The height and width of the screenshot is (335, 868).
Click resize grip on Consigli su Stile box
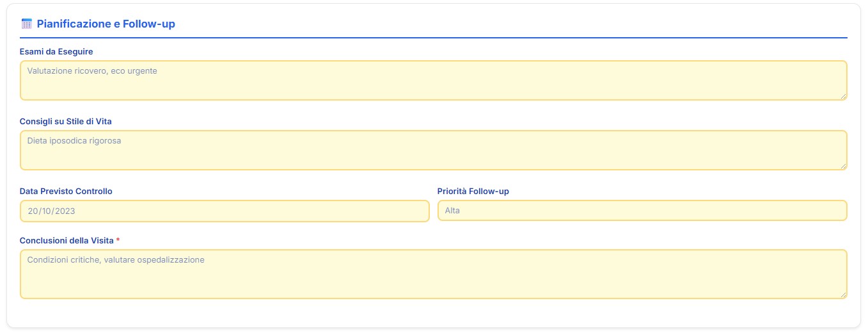(843, 166)
